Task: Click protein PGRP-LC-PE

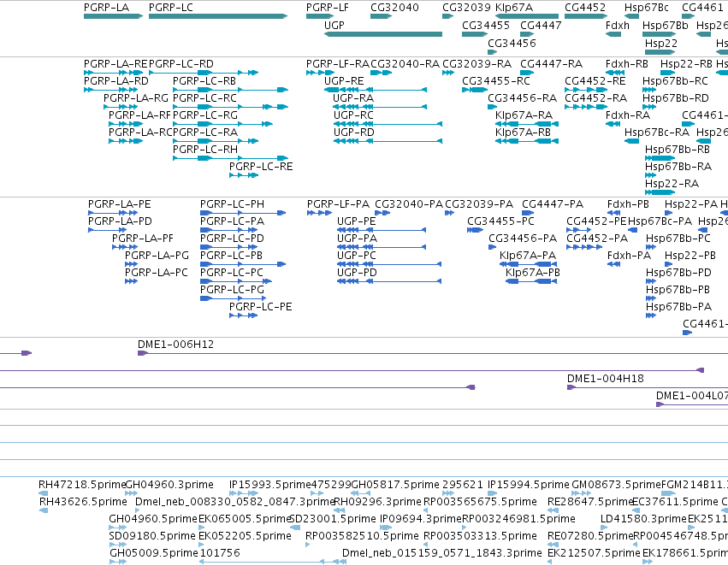Action: point(260,307)
